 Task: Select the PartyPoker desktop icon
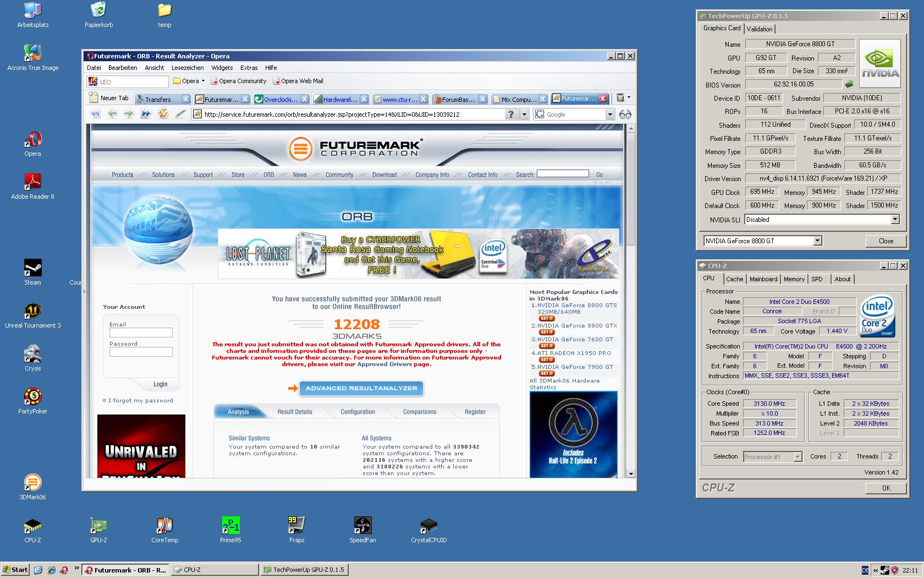click(33, 401)
